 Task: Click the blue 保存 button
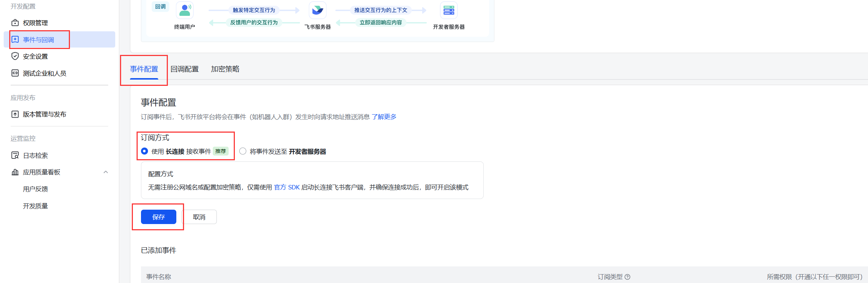[x=159, y=217]
